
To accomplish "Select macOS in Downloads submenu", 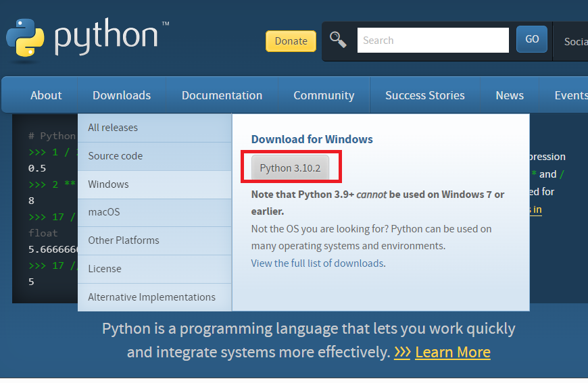I will (x=155, y=213).
